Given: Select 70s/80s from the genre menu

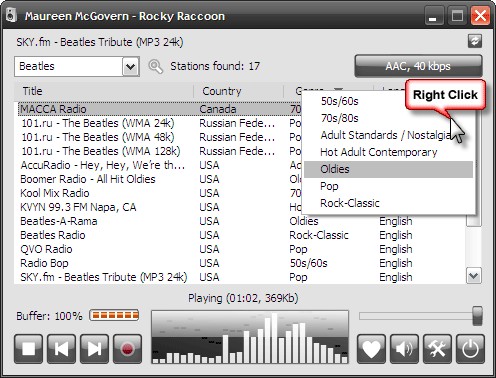Looking at the screenshot, I should coord(388,118).
